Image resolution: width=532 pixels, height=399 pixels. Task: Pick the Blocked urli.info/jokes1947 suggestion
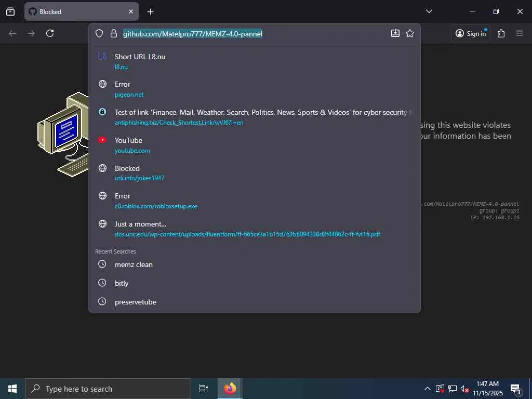(255, 173)
